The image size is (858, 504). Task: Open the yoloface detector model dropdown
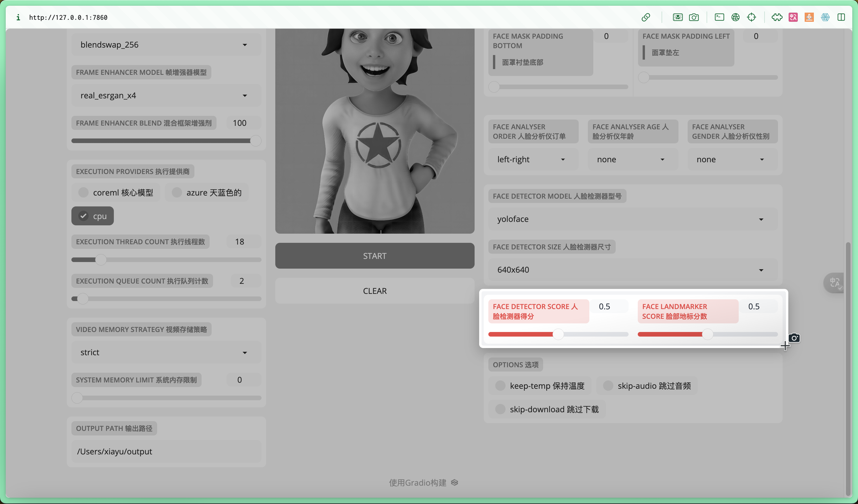coord(633,219)
